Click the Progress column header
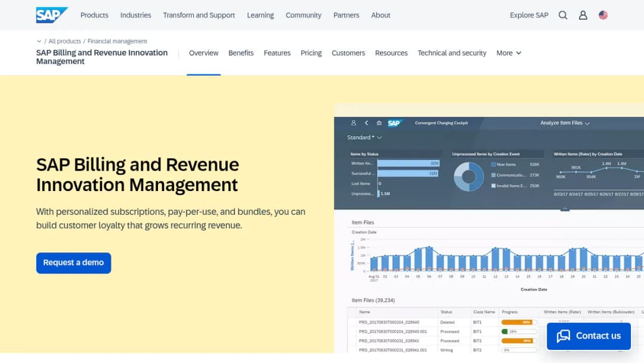644x363 pixels. point(510,312)
